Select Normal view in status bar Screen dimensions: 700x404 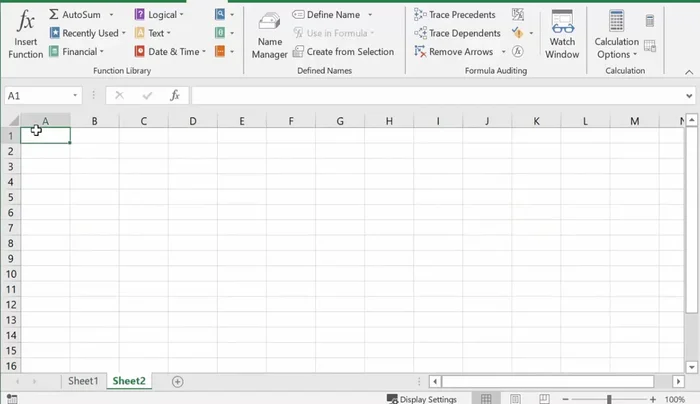[487, 398]
